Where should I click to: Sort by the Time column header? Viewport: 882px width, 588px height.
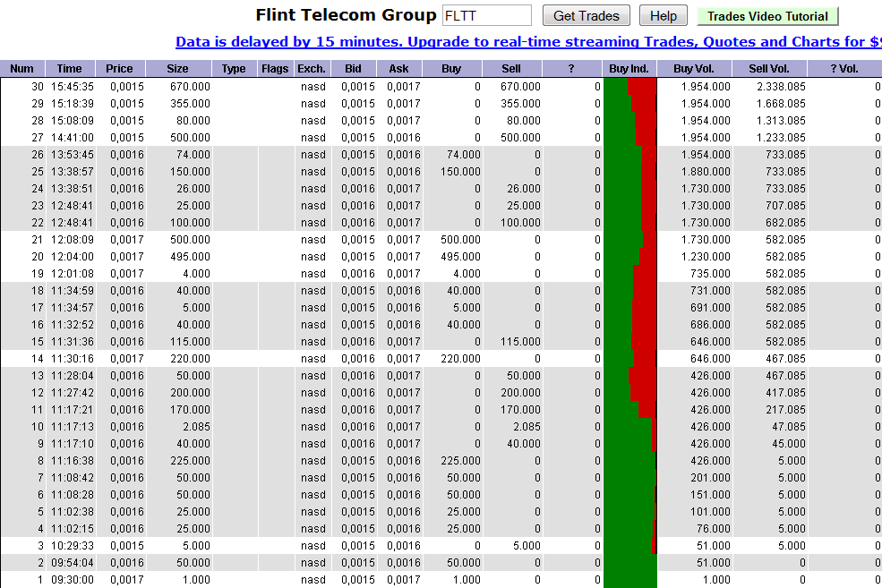click(x=70, y=69)
